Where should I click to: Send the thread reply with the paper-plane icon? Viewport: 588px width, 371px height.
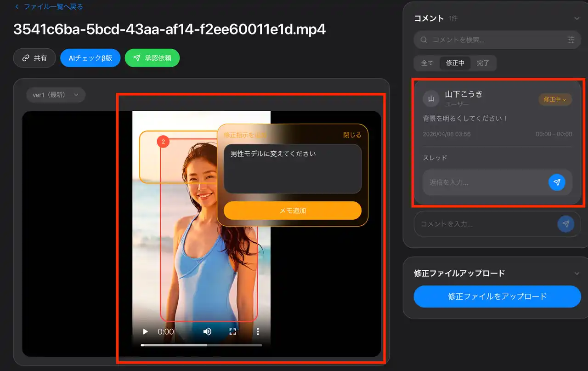[x=557, y=183]
